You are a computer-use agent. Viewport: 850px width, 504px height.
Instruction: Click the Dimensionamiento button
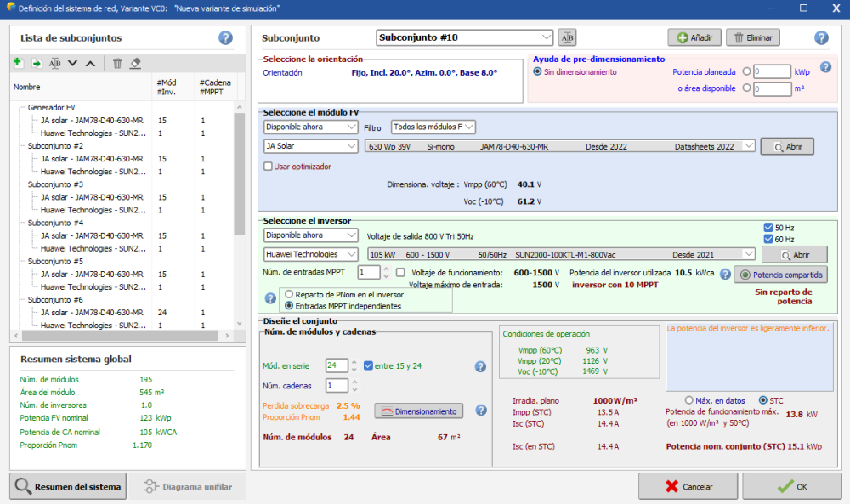419,411
